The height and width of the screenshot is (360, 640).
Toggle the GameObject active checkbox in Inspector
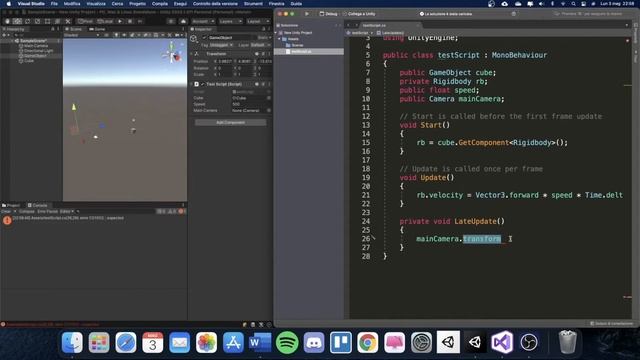[205, 38]
